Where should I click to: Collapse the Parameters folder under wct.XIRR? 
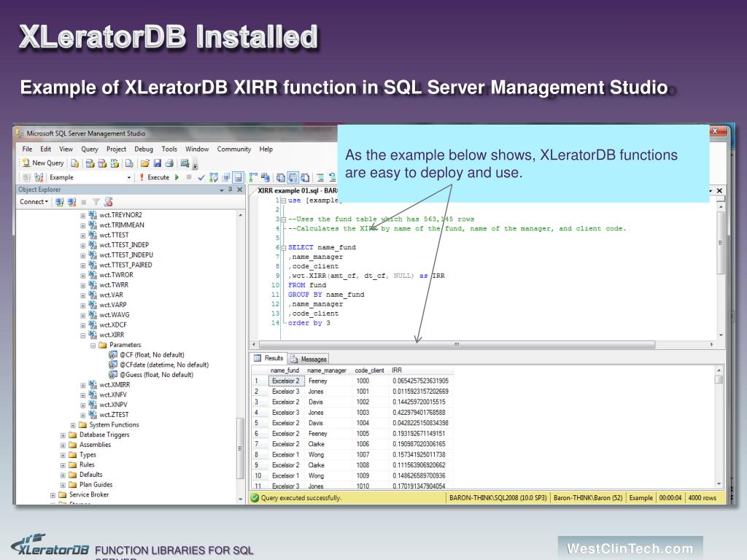point(93,345)
